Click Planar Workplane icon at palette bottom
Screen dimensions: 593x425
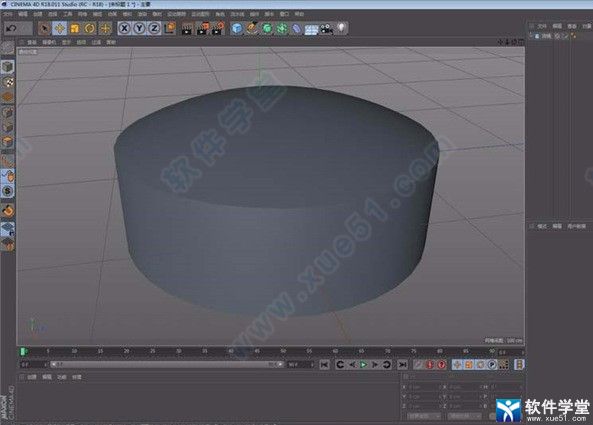coord(8,244)
